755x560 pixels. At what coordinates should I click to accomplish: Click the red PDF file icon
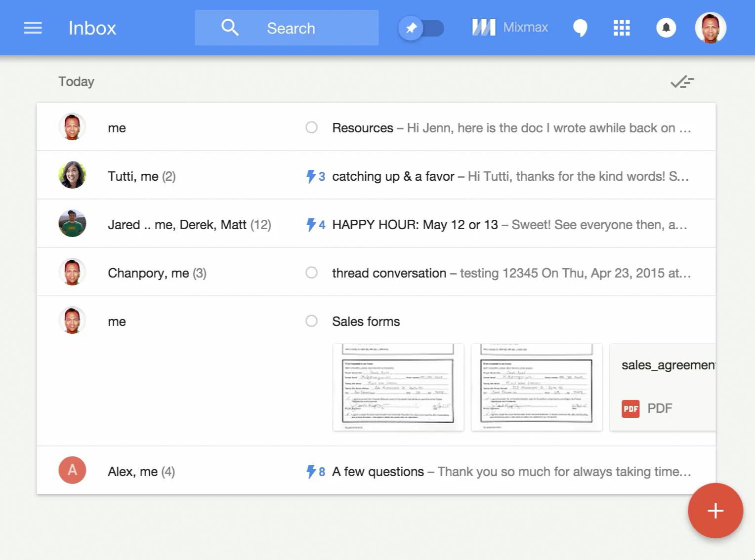point(630,409)
